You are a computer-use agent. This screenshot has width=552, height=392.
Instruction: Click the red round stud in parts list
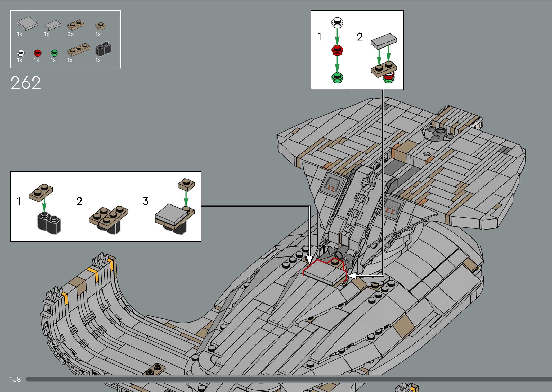pyautogui.click(x=38, y=53)
